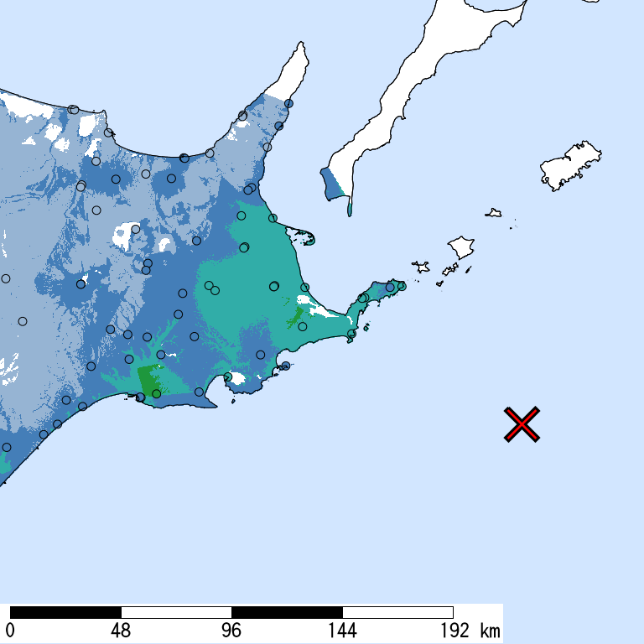Click black scale segment between 96 and 144
644x644 pixels.
tap(287, 612)
